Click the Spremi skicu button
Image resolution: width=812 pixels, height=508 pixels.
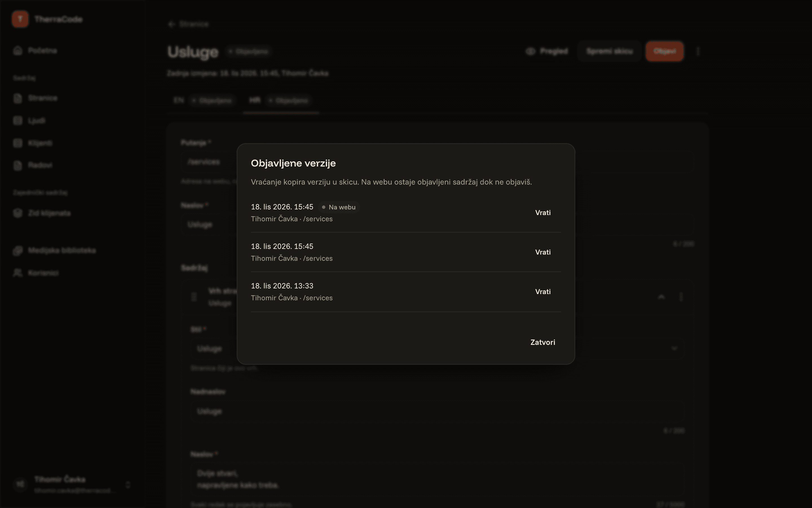coord(609,51)
